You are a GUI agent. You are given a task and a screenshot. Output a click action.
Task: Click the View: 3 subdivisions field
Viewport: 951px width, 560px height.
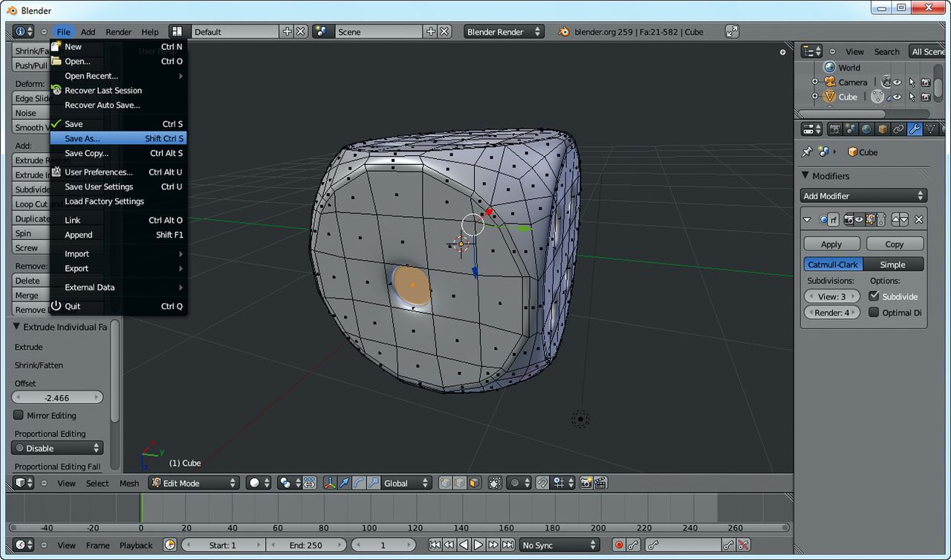pos(831,296)
